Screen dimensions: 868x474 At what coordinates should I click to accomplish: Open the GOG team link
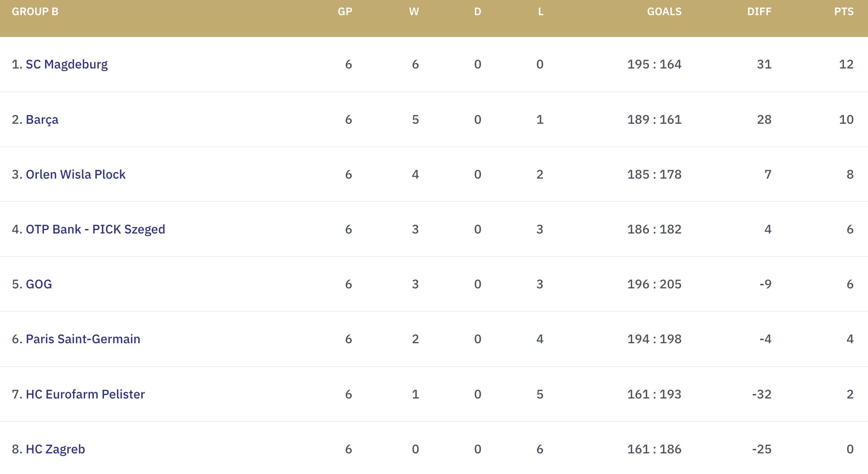coord(39,284)
